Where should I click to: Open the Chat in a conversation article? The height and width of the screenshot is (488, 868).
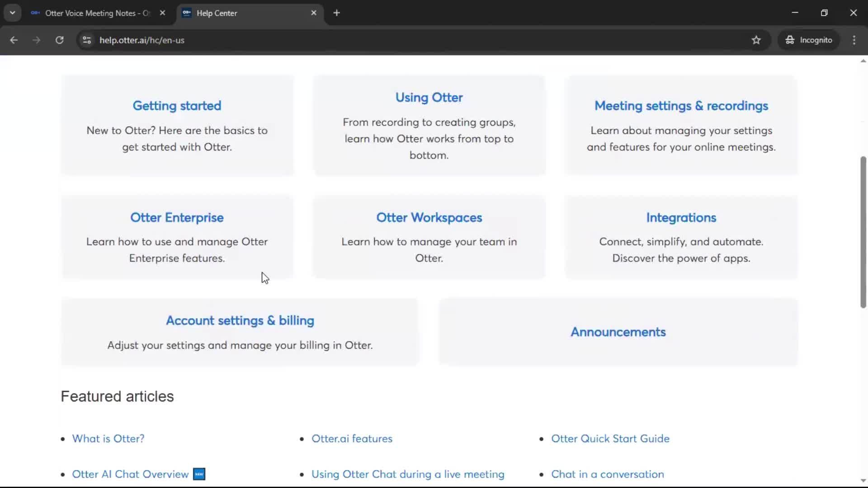click(608, 474)
